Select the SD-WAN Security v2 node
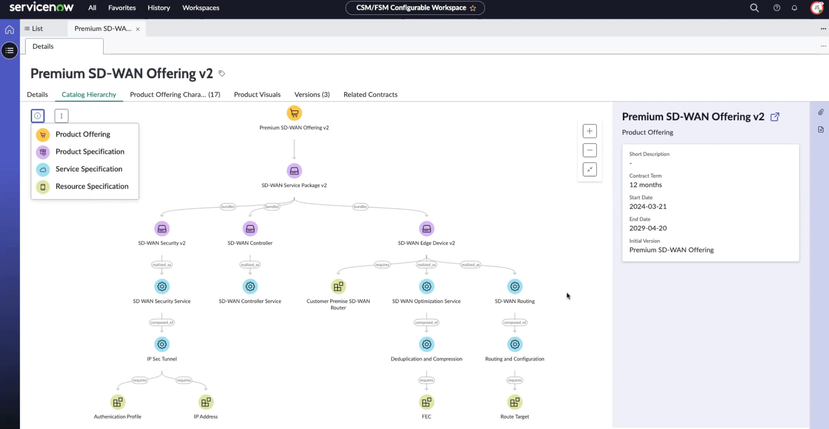The height and width of the screenshot is (429, 829). 162,229
